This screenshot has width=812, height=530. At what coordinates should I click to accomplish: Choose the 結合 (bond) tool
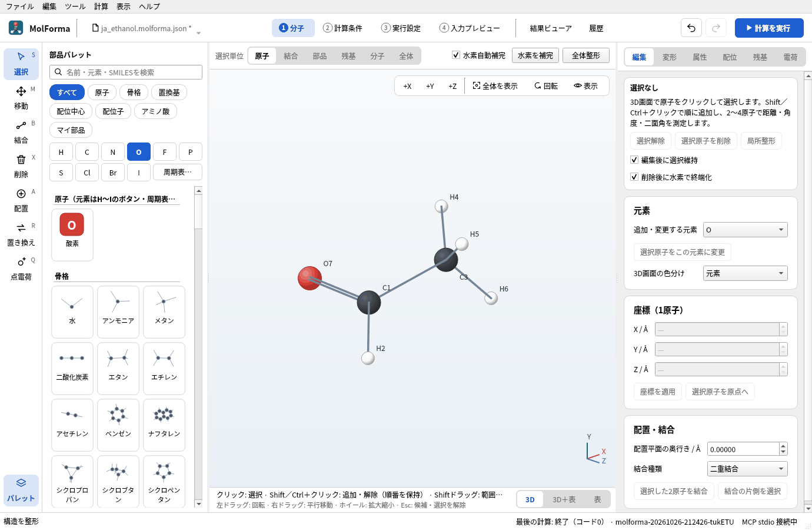pos(21,132)
